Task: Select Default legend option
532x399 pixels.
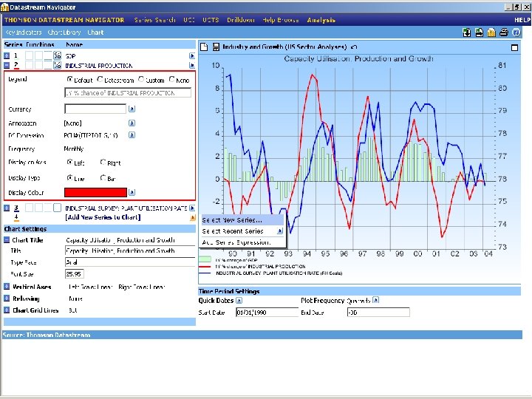Action: 69,79
